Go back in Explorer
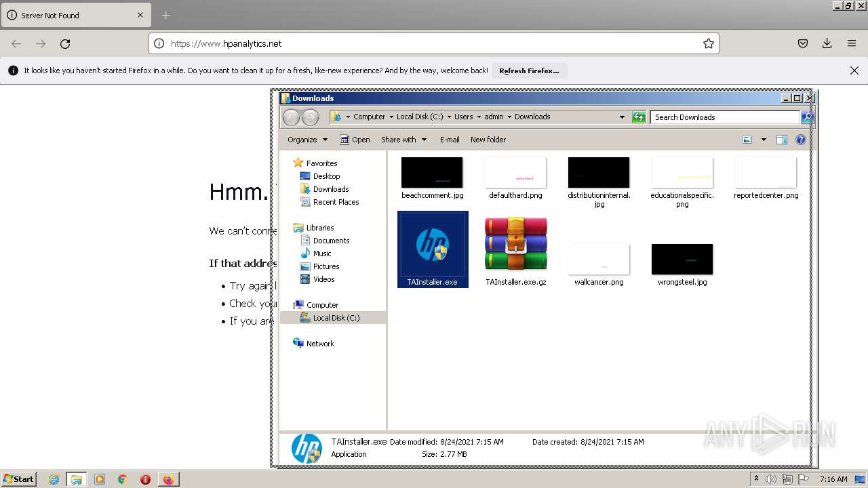Viewport: 868px width, 488px height. 291,117
